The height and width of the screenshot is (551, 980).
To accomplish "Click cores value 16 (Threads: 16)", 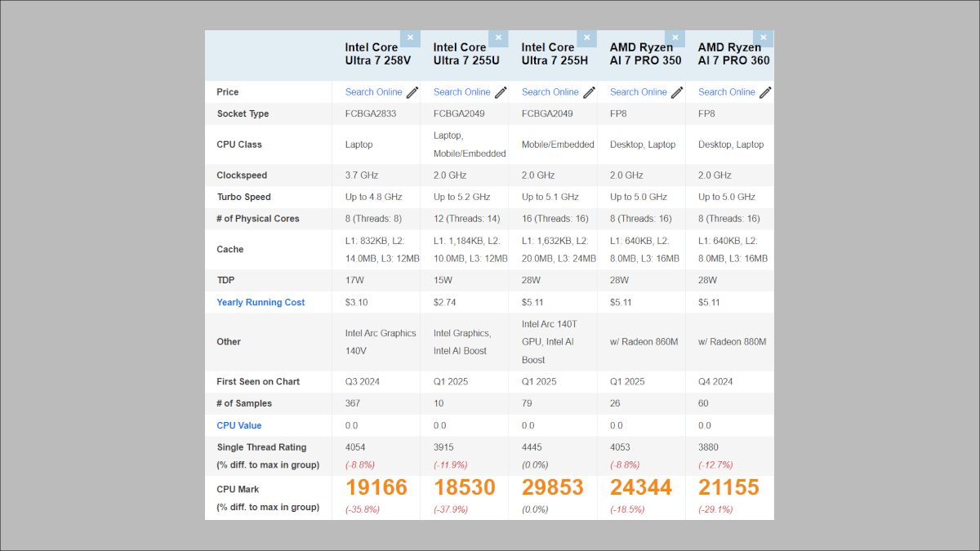I will pyautogui.click(x=556, y=219).
